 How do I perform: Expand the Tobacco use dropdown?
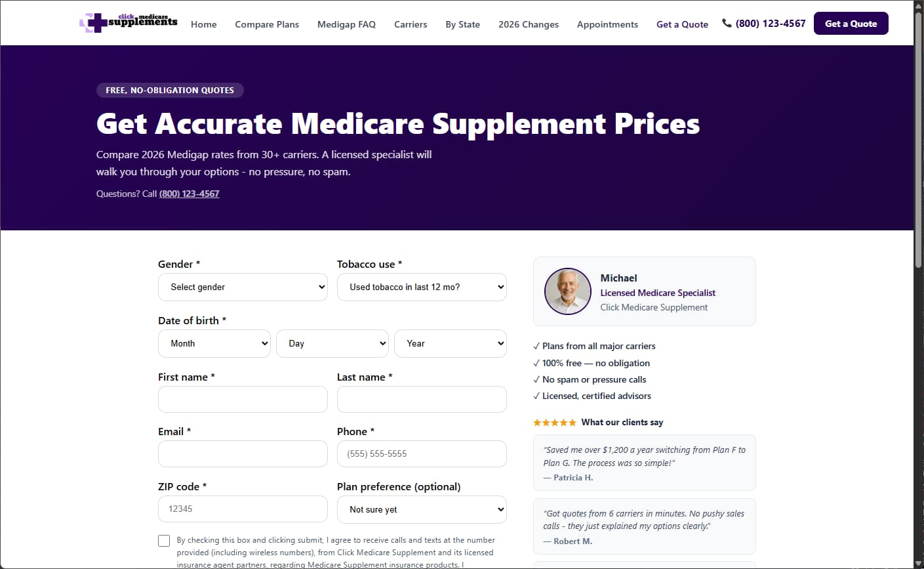point(422,287)
